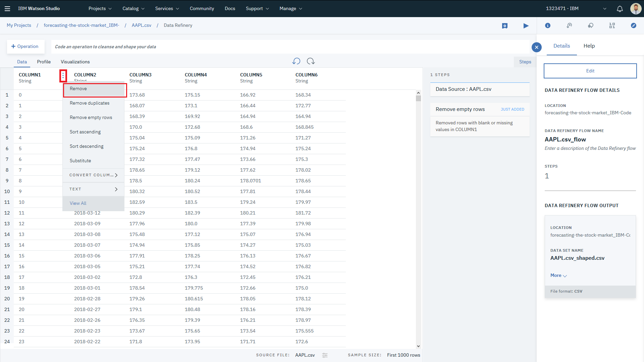The image size is (644, 362).
Task: Click the Edit button
Action: [x=590, y=71]
